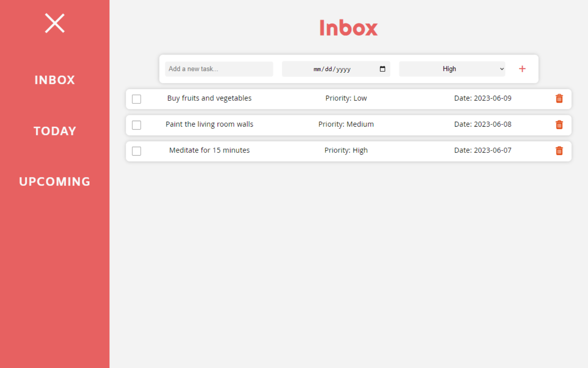Select the 'Priority: Medium' text

coord(346,124)
